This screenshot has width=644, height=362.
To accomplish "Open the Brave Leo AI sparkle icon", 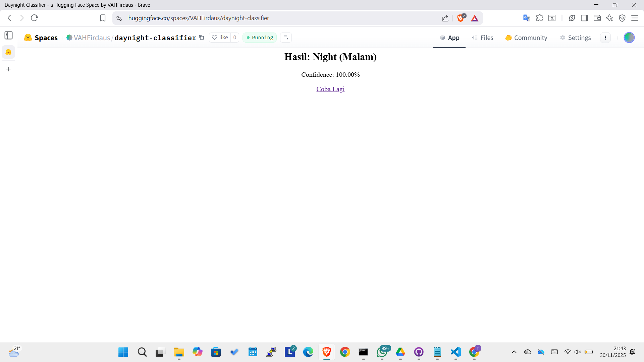I will (609, 18).
